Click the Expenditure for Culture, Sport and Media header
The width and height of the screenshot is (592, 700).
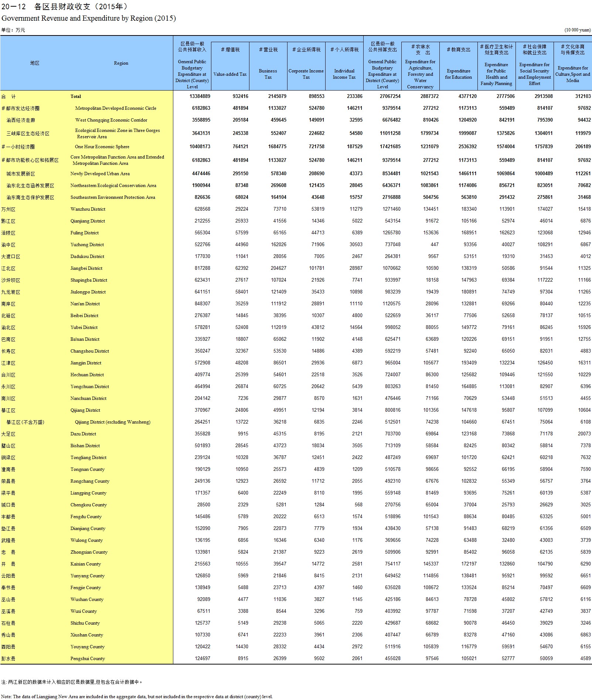pos(572,74)
